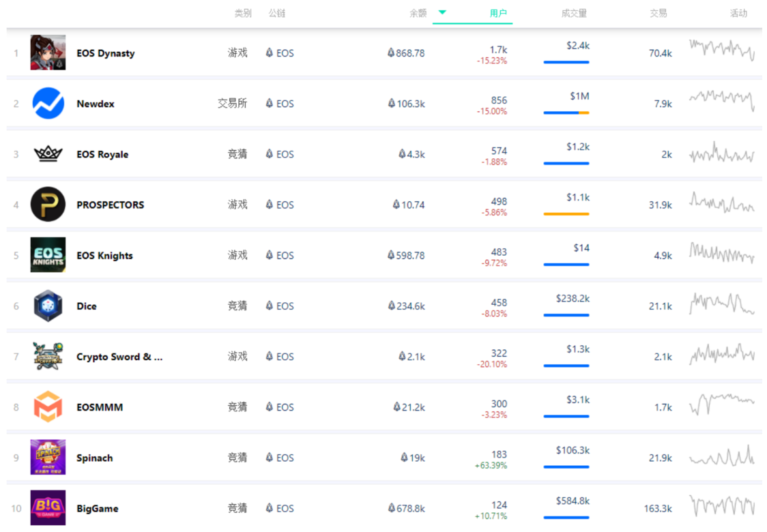This screenshot has width=767, height=532.
Task: Open the Dice dapp link
Action: coord(87,306)
